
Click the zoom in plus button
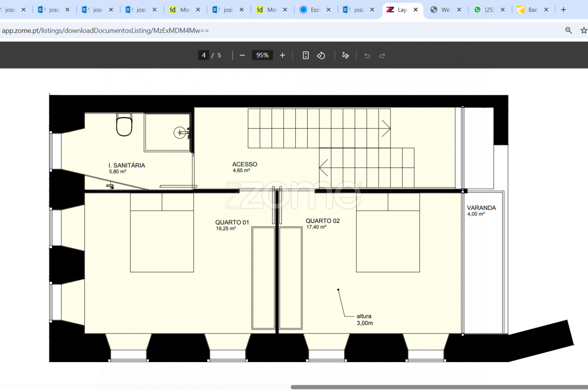click(282, 55)
